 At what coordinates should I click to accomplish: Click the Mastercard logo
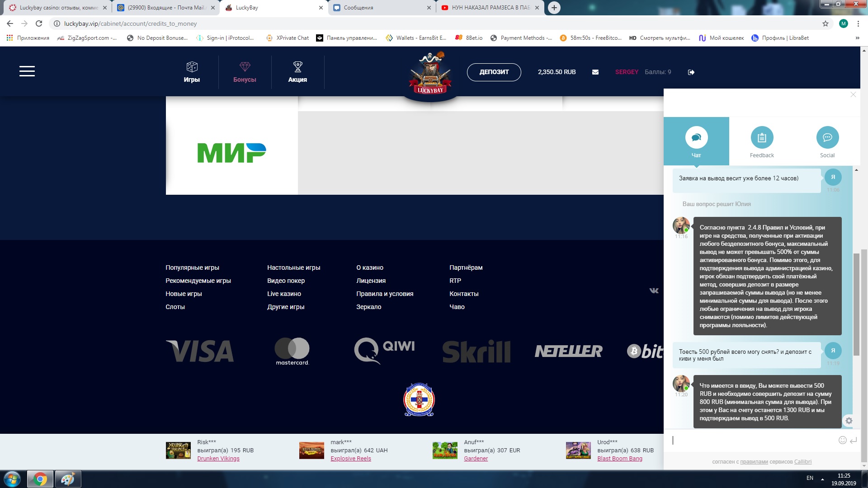click(292, 351)
